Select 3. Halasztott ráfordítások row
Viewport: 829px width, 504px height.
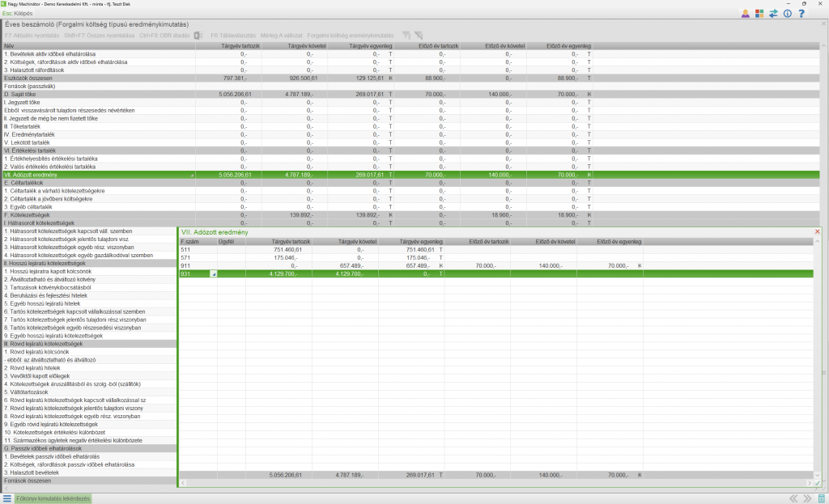point(410,70)
